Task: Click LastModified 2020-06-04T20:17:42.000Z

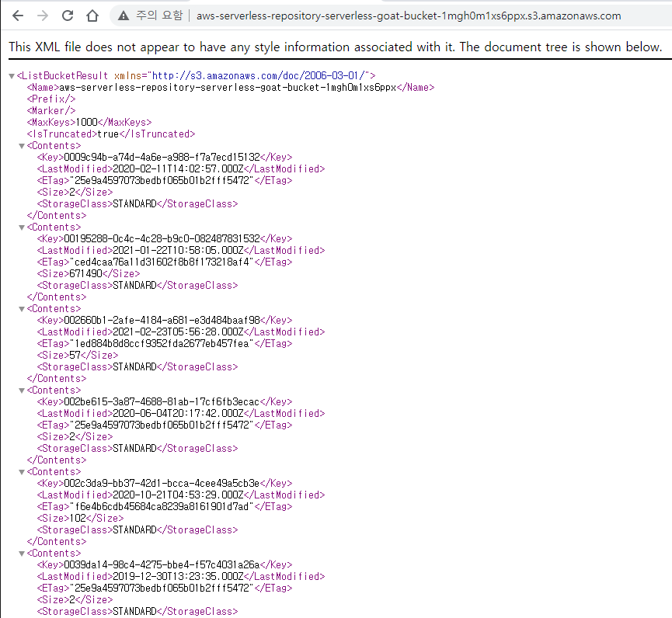Action: click(178, 413)
